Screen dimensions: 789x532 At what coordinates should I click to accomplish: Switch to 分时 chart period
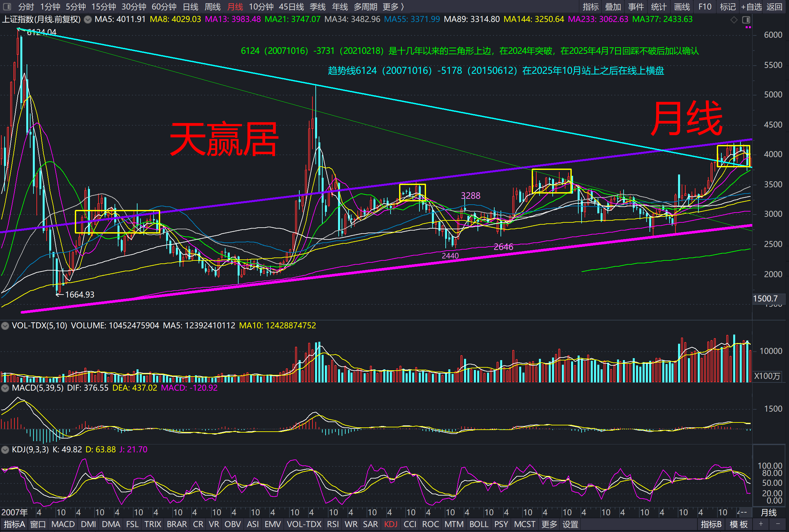(x=26, y=7)
